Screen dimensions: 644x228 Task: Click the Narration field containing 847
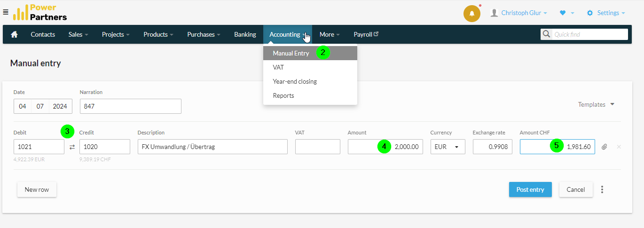(x=131, y=106)
